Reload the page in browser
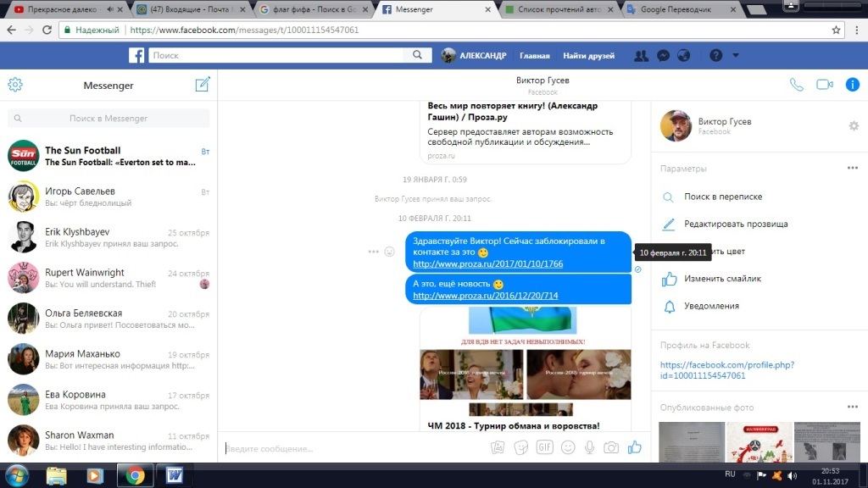Image resolution: width=868 pixels, height=488 pixels. (x=47, y=30)
